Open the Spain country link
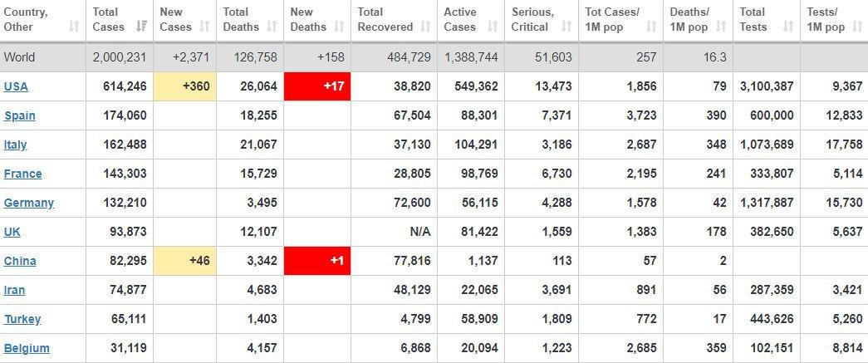 pyautogui.click(x=19, y=115)
